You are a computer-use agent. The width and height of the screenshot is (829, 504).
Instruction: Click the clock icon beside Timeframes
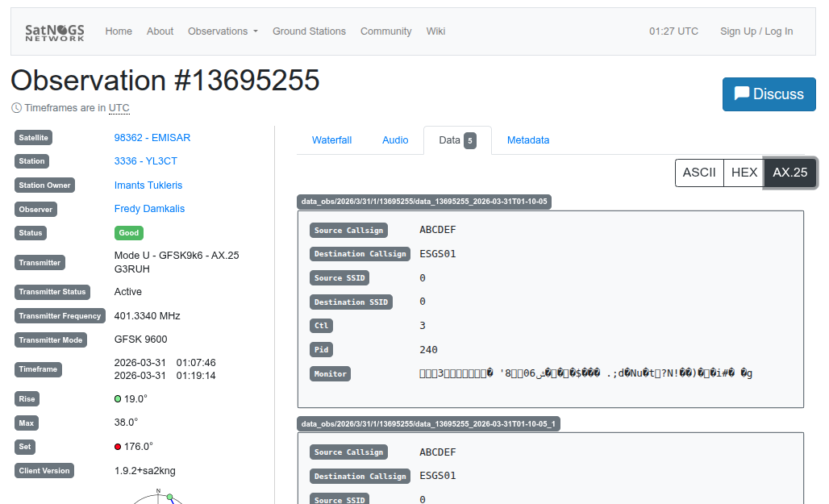pyautogui.click(x=17, y=108)
